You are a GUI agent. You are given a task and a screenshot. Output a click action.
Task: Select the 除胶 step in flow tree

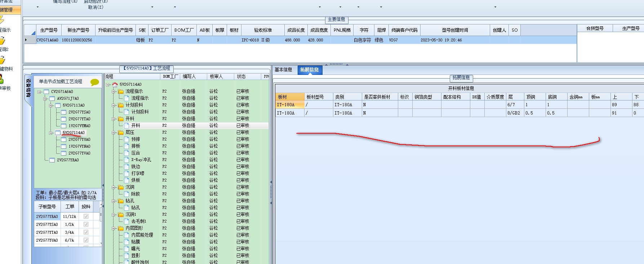pos(136,194)
